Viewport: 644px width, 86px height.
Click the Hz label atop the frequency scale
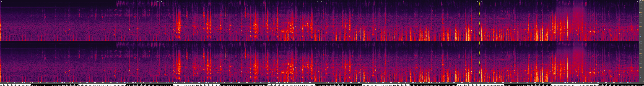pyautogui.click(x=641, y=1)
